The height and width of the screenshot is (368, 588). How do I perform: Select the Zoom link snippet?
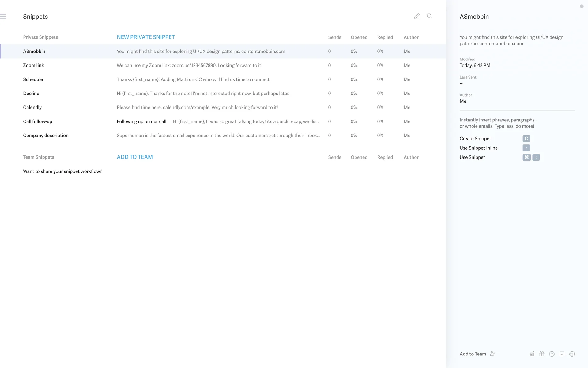(x=33, y=65)
